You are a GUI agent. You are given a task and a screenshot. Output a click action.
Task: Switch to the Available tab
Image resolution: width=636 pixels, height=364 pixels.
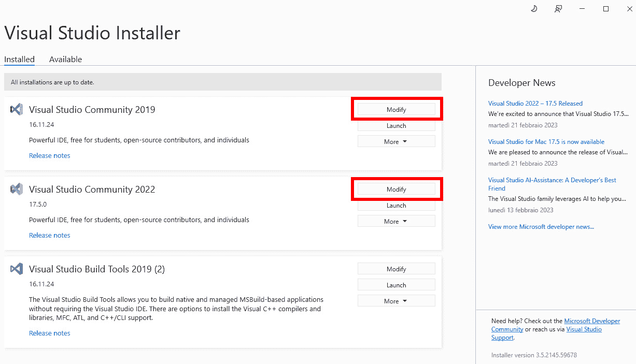tap(65, 59)
